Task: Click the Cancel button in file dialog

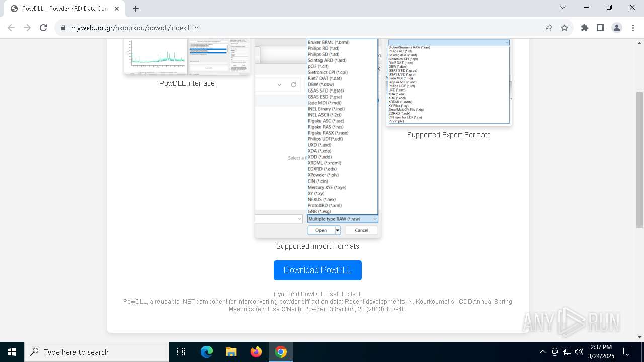Action: tap(361, 230)
